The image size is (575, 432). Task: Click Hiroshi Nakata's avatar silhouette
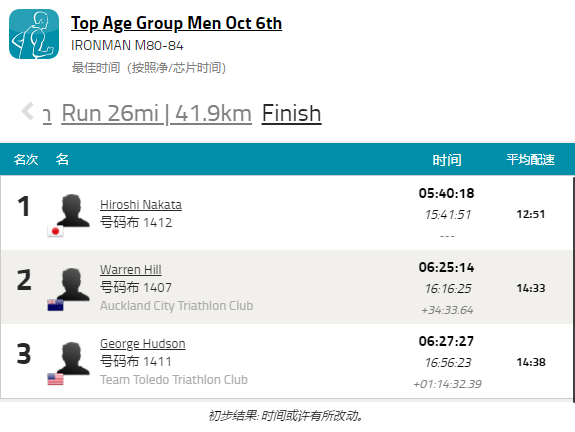pos(73,210)
